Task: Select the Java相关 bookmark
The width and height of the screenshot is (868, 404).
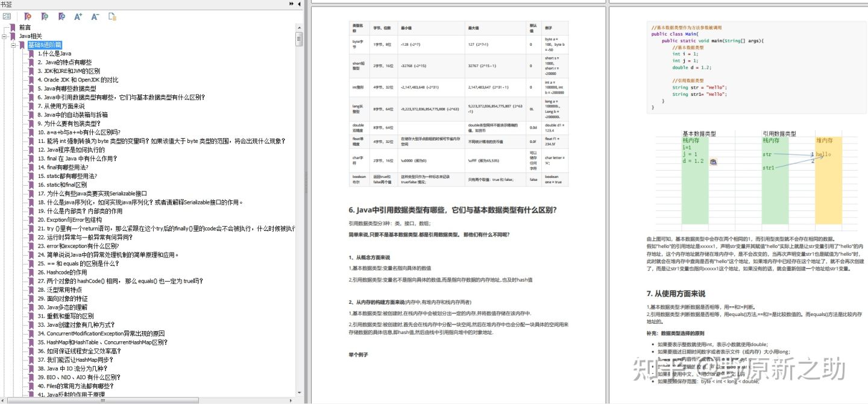Action: (30, 36)
